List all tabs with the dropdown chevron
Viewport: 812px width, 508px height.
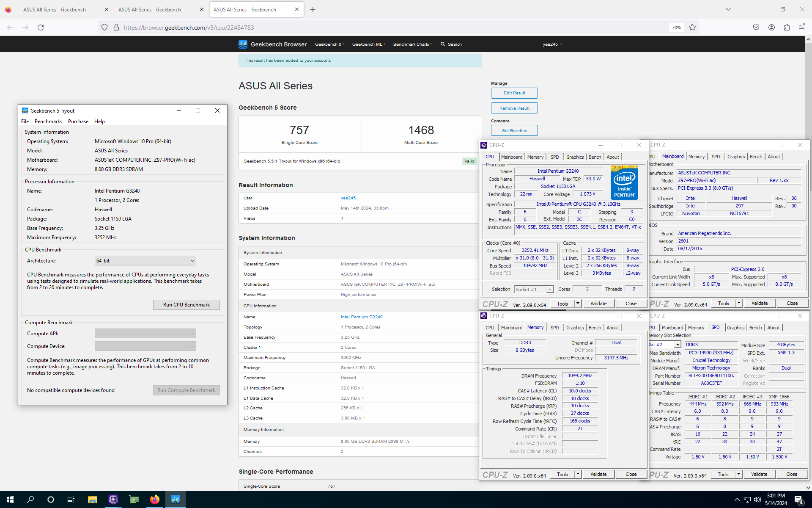pyautogui.click(x=728, y=9)
